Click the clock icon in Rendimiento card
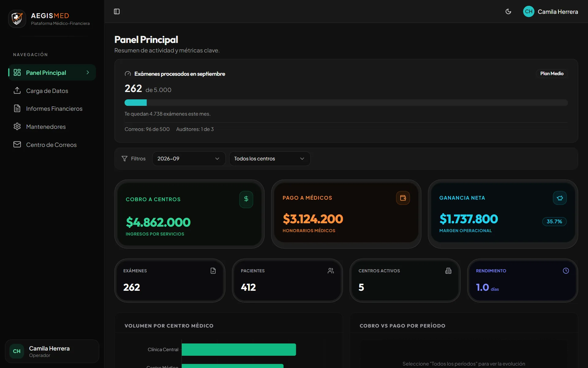The width and height of the screenshot is (588, 368). 566,271
